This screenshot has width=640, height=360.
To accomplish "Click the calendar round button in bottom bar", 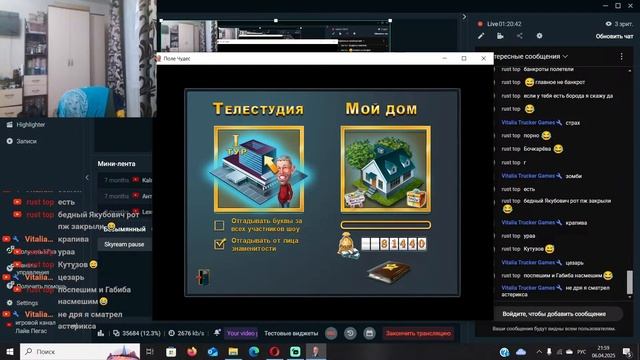I will click(369, 333).
